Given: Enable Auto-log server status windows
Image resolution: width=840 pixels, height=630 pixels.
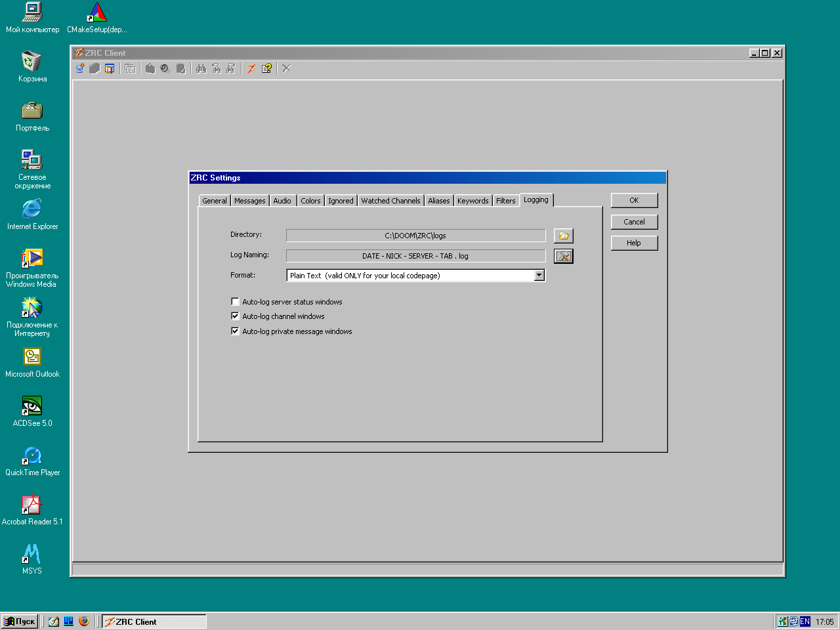Looking at the screenshot, I should pyautogui.click(x=236, y=302).
